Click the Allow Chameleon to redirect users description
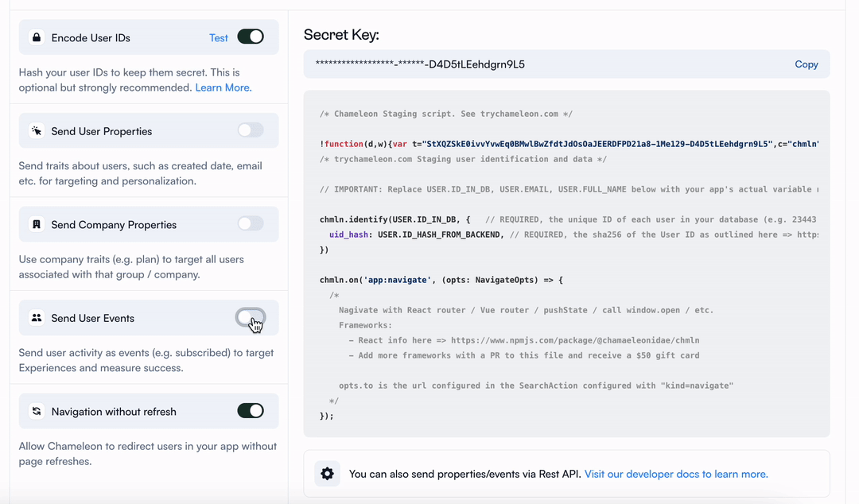859x504 pixels. (x=148, y=454)
